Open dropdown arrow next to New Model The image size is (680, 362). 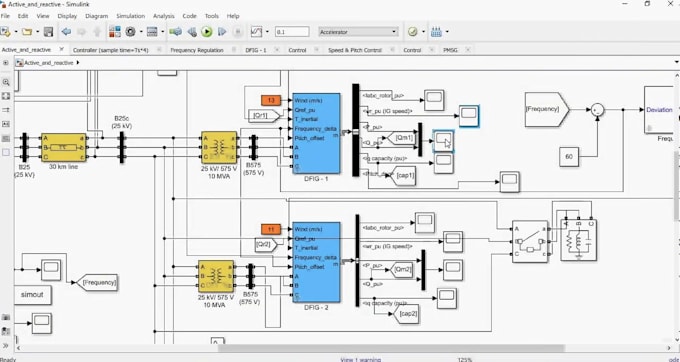coord(16,32)
